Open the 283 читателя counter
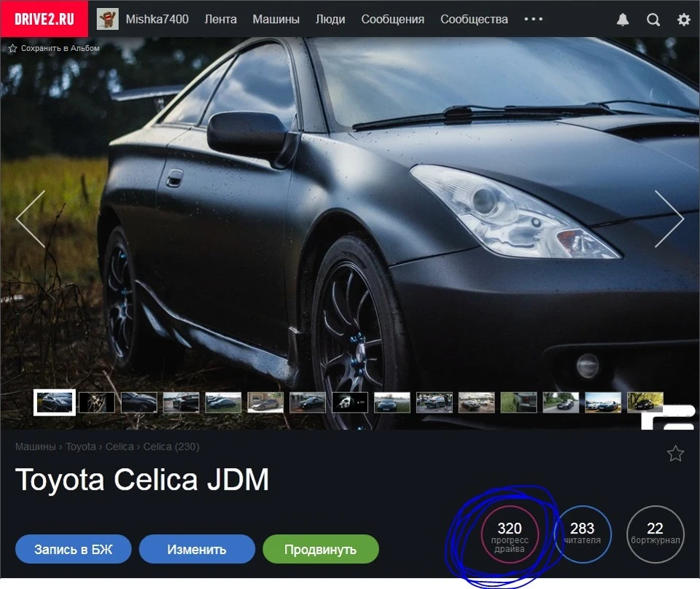 coord(582,534)
